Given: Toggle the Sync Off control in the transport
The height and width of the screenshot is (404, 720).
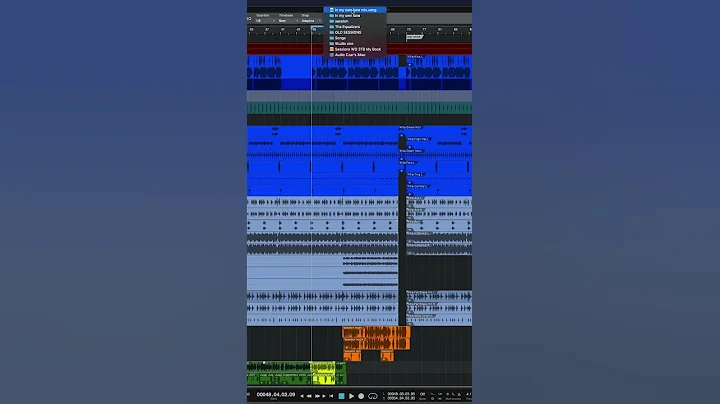Looking at the screenshot, I should click(422, 394).
